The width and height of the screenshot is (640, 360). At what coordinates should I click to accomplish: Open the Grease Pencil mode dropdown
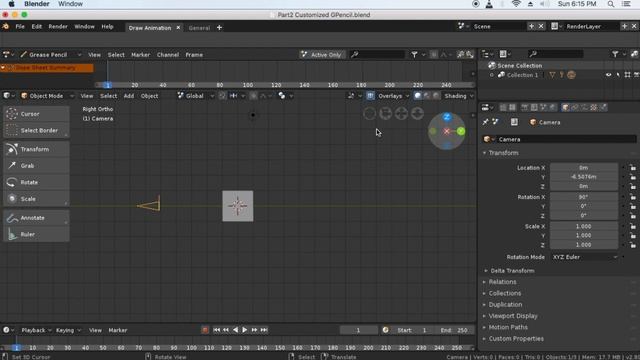(x=51, y=54)
